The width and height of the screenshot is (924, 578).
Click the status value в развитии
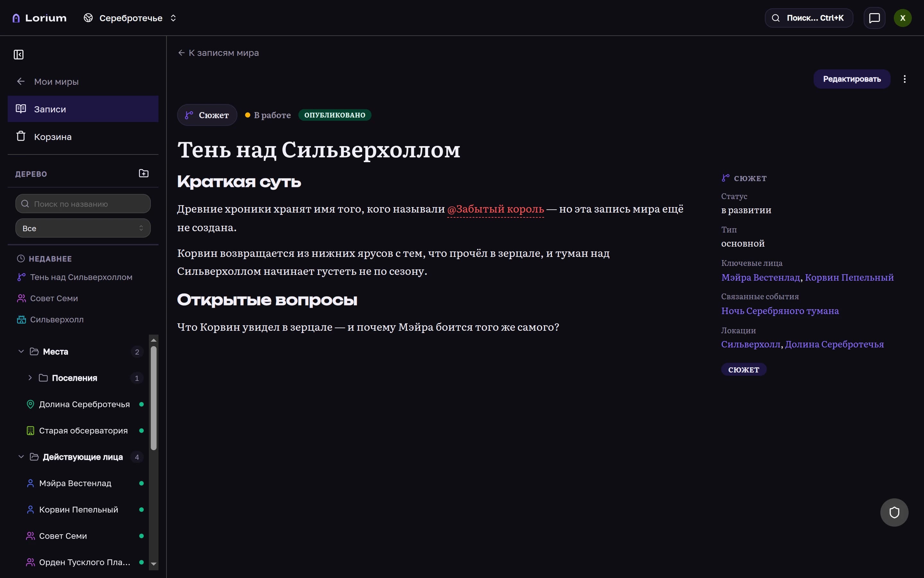coord(746,210)
